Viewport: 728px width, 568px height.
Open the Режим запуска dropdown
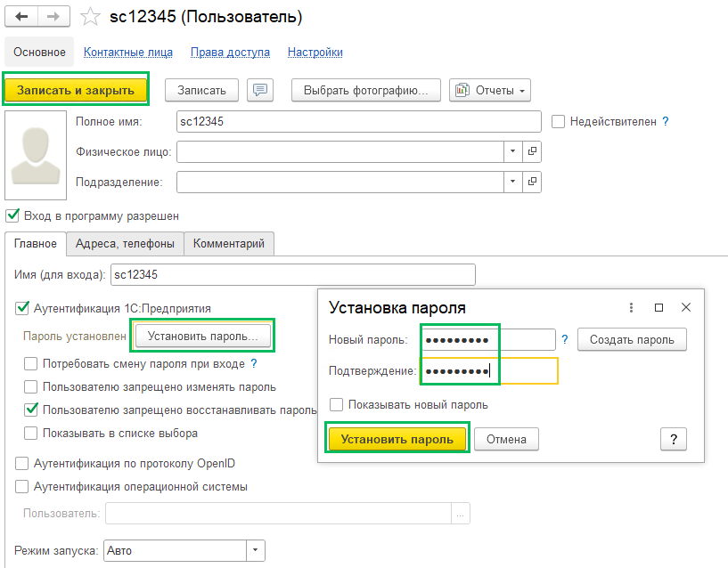[x=255, y=551]
